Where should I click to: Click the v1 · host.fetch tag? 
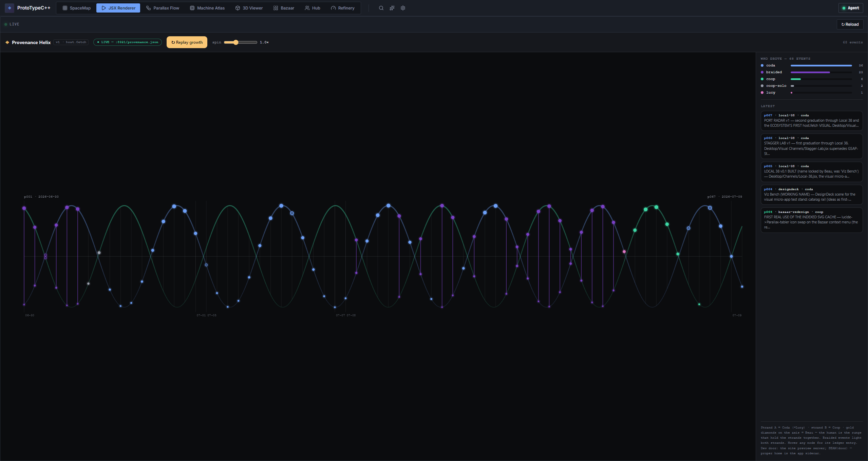tap(71, 42)
